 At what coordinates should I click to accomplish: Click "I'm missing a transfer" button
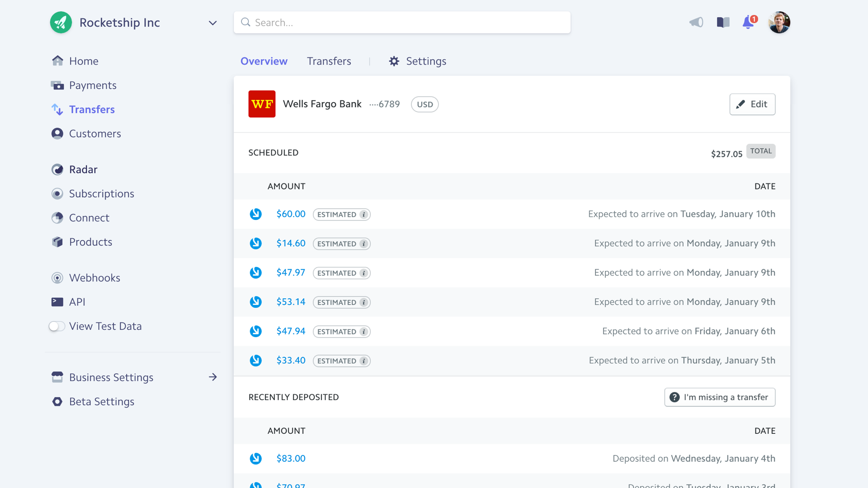pos(720,397)
